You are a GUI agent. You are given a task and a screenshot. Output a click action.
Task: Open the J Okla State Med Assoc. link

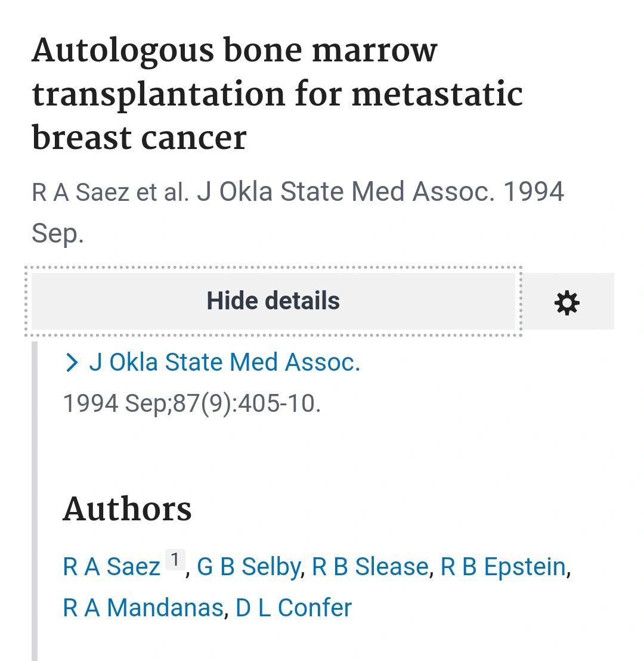click(x=224, y=362)
